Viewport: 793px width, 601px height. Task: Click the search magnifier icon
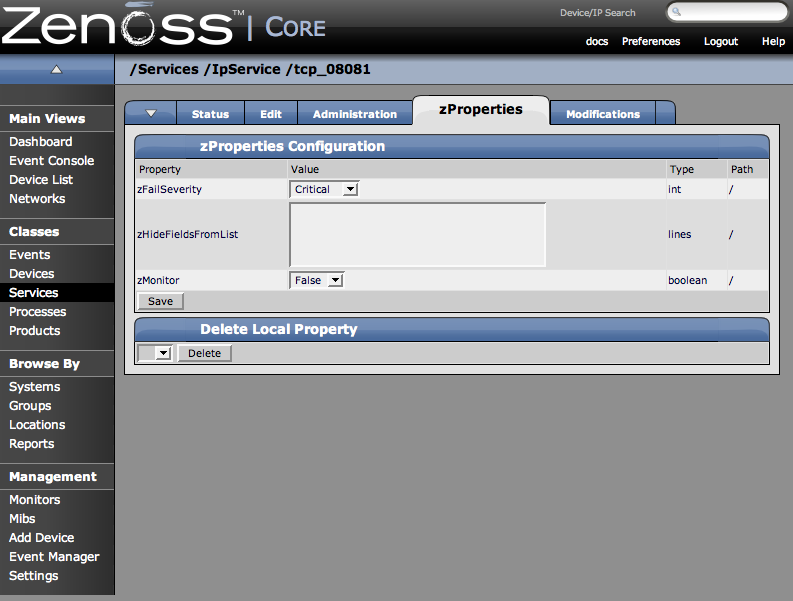click(x=677, y=12)
